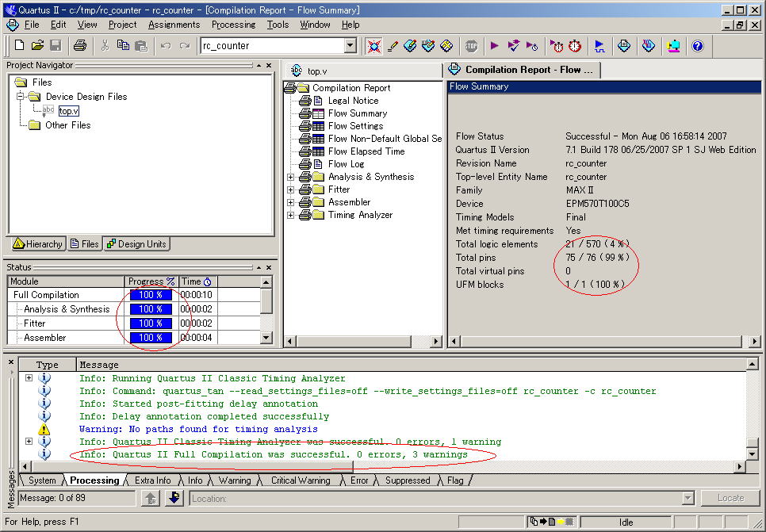Open the Assignments menu
The height and width of the screenshot is (532, 766).
174,25
